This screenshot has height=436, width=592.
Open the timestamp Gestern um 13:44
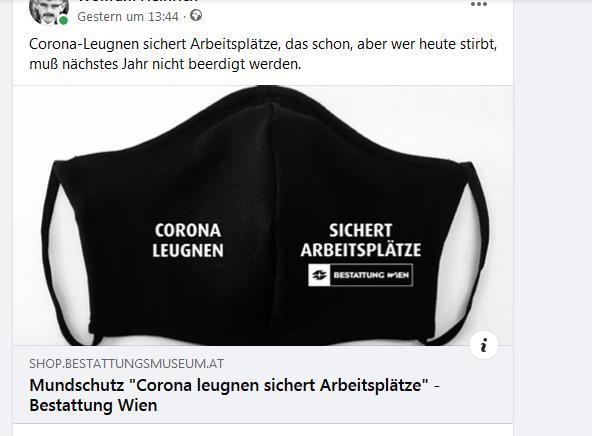click(x=128, y=17)
